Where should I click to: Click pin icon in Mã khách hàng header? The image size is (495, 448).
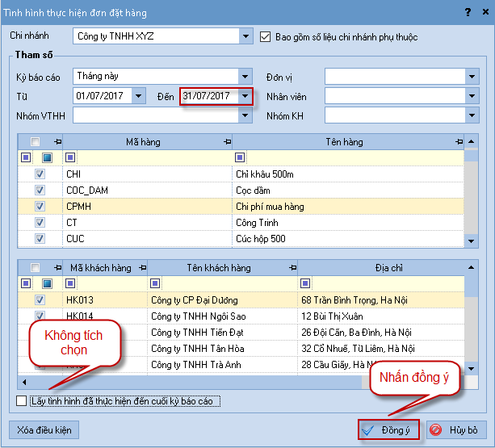141,268
